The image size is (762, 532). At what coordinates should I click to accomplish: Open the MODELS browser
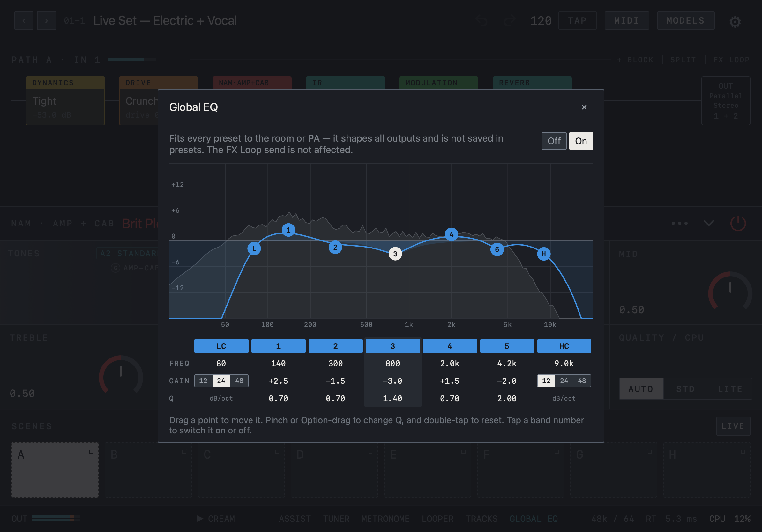[685, 20]
